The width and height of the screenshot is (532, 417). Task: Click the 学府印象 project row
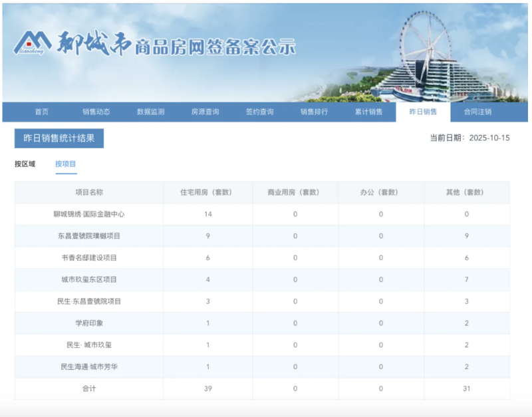click(89, 323)
